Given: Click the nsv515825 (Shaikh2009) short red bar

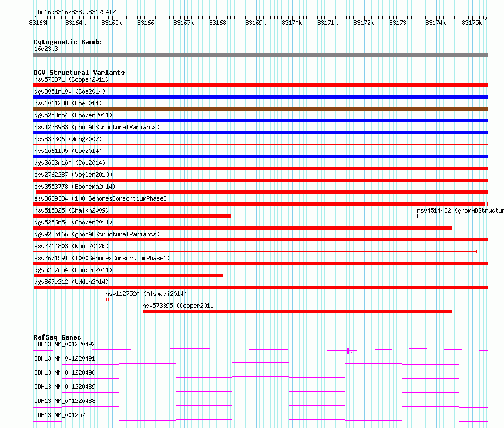Looking at the screenshot, I should (x=132, y=216).
